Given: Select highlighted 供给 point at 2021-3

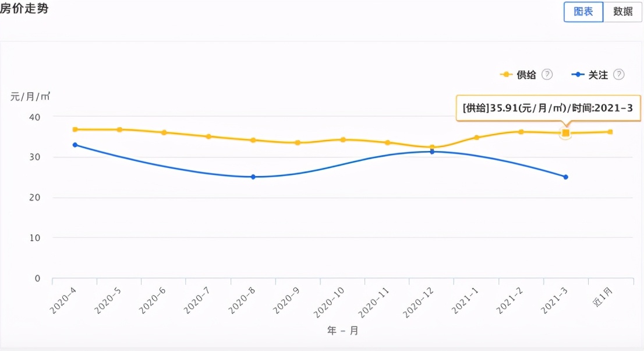Looking at the screenshot, I should point(565,133).
